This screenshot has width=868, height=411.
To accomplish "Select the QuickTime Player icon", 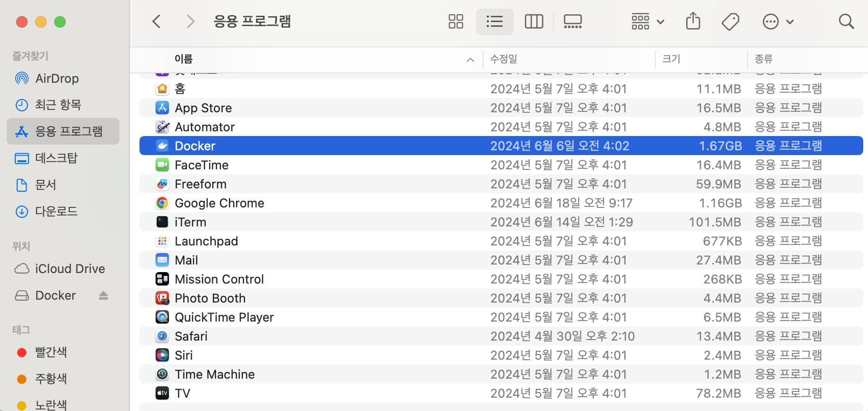I will (x=162, y=317).
